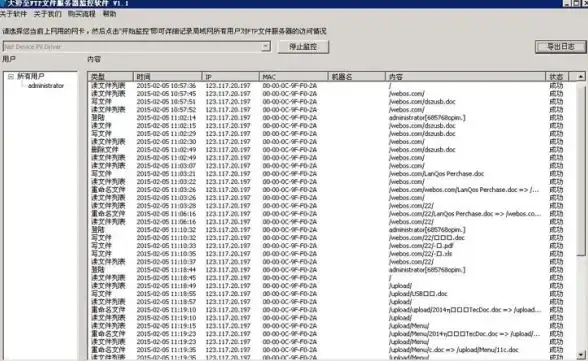Select the time cell 2015-02-05 11:03:22
The image size is (588, 361).
[166, 181]
